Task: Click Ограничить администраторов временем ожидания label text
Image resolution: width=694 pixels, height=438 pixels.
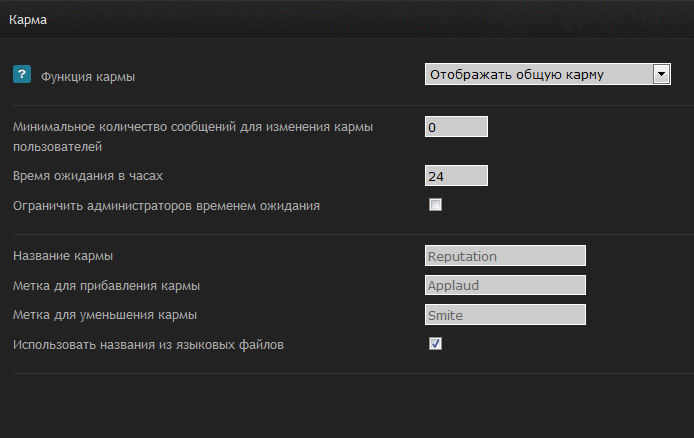Action: [166, 206]
